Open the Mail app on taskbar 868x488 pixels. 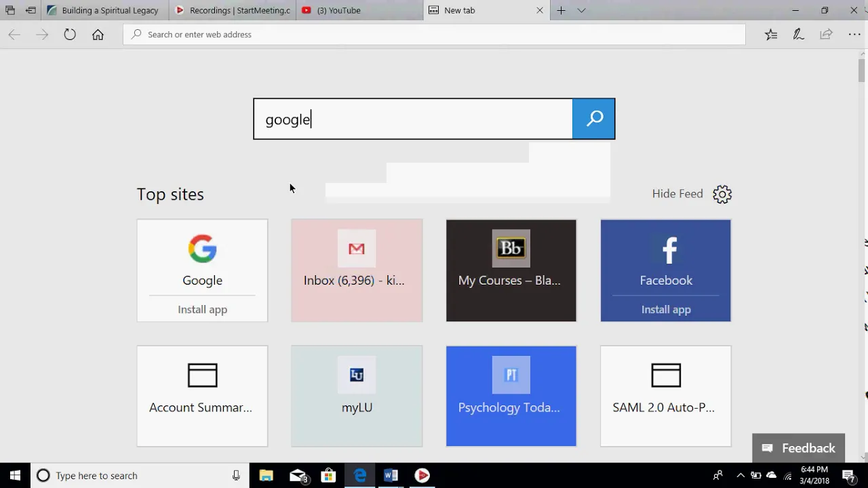tap(298, 475)
